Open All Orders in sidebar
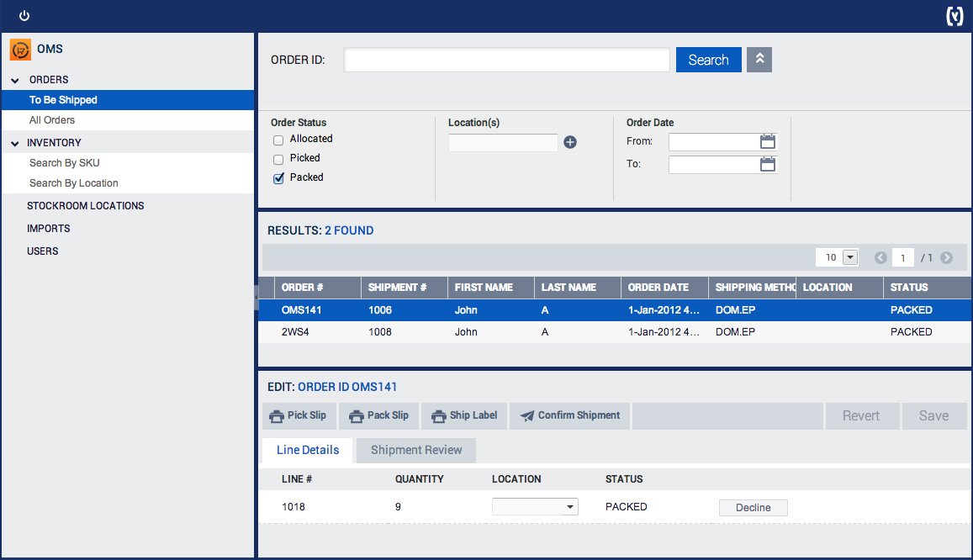This screenshot has height=560, width=973. [128, 120]
